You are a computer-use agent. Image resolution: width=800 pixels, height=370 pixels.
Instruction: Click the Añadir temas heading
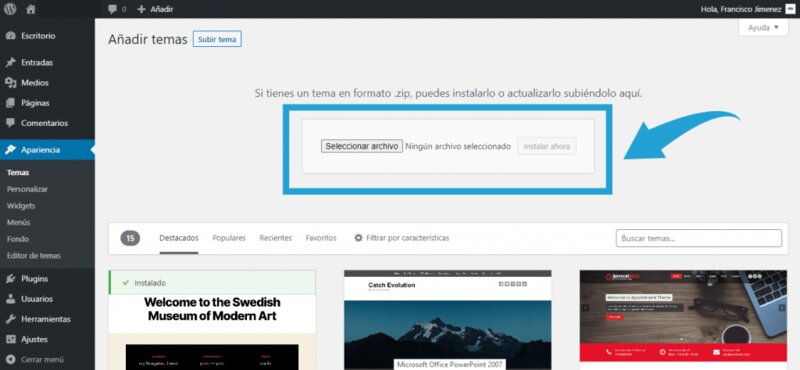pyautogui.click(x=147, y=39)
